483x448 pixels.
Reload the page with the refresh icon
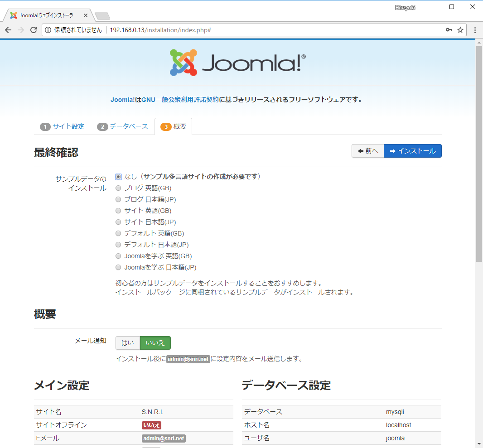pyautogui.click(x=34, y=30)
